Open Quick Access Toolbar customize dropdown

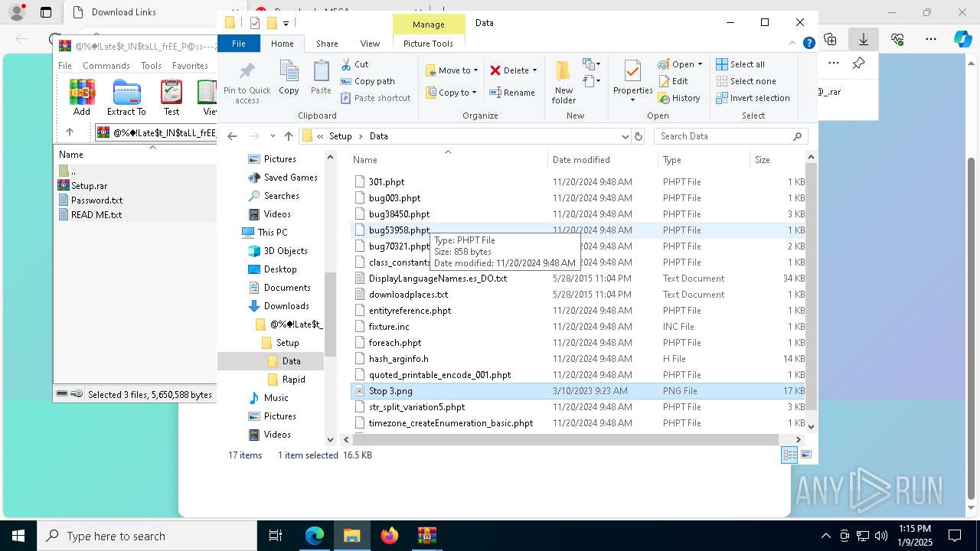pos(286,23)
